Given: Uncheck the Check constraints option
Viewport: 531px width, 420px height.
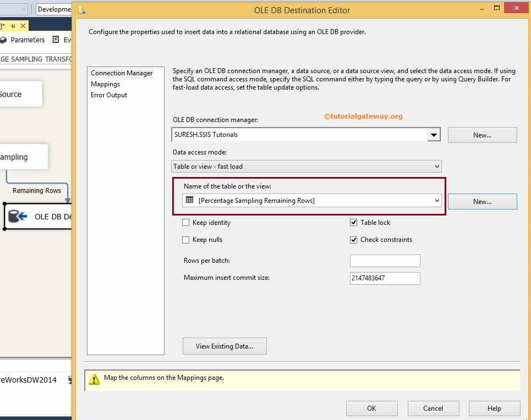Looking at the screenshot, I should pyautogui.click(x=353, y=240).
